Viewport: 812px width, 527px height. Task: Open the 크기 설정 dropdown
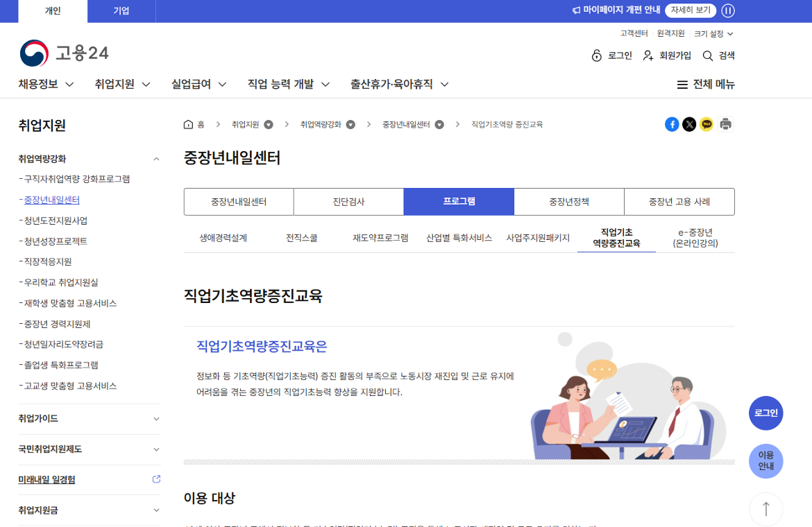[713, 33]
